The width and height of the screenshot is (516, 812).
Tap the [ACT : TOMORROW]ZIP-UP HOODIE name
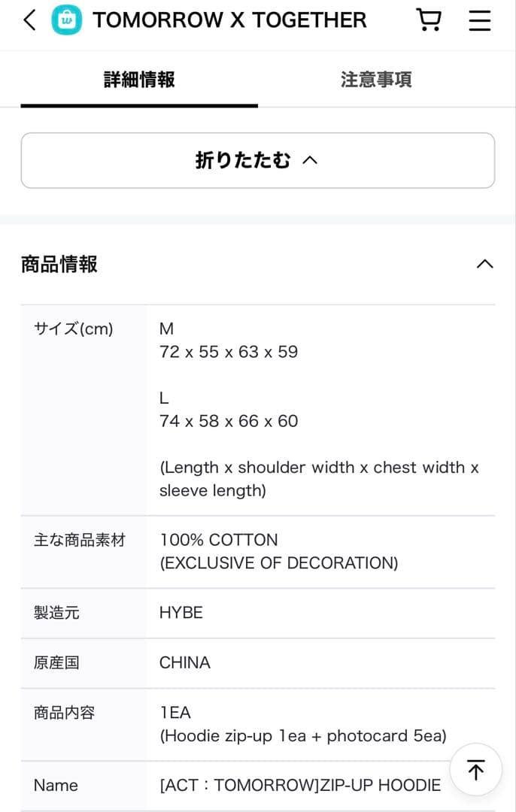(x=300, y=786)
